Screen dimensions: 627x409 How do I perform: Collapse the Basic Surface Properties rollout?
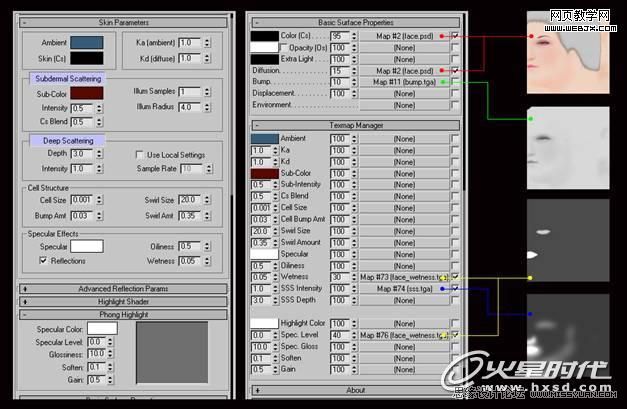coord(355,22)
